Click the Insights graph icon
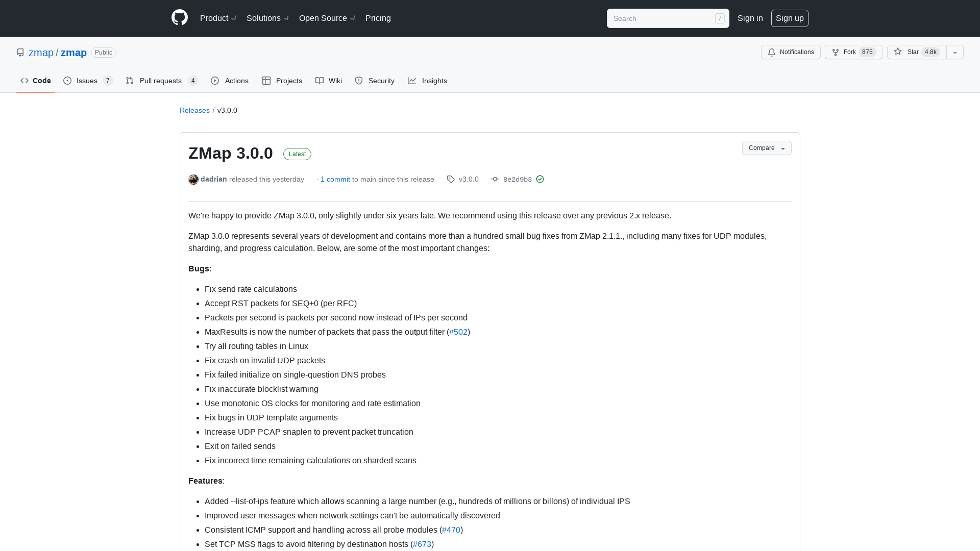Viewport: 980px width, 551px height. pyautogui.click(x=412, y=81)
